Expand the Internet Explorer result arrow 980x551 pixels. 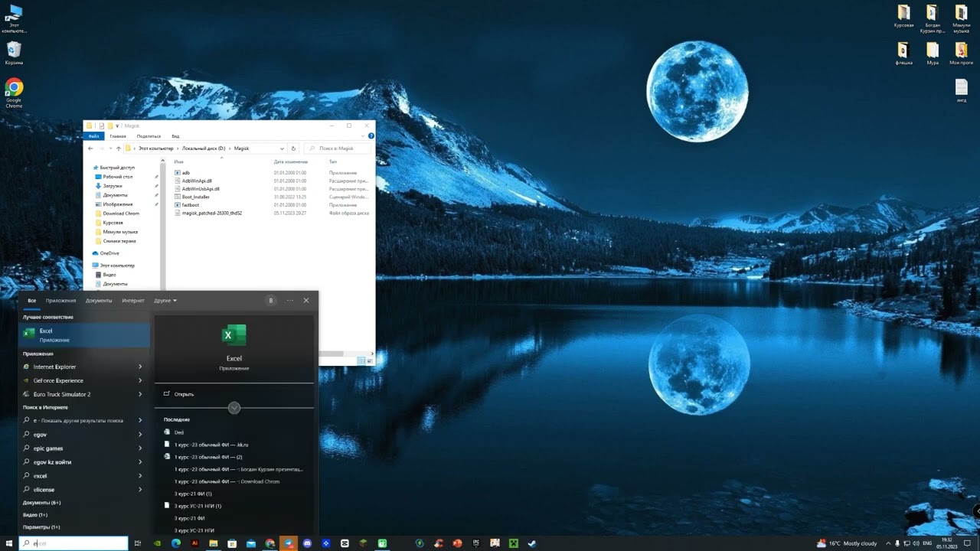140,367
